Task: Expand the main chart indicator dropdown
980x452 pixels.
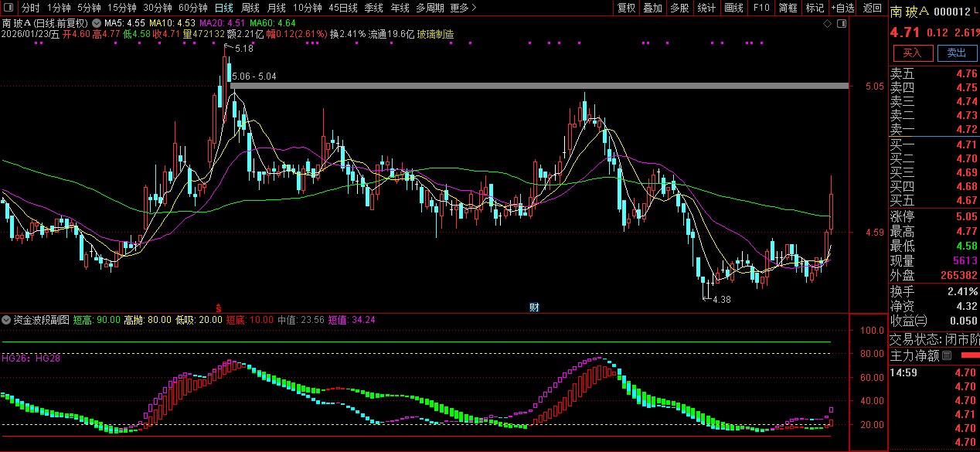Action: tap(6, 22)
